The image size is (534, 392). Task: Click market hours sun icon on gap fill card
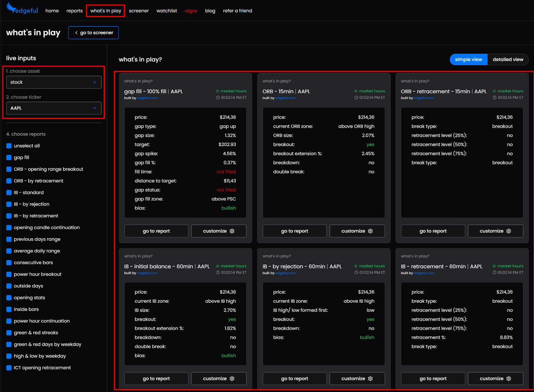pyautogui.click(x=217, y=91)
